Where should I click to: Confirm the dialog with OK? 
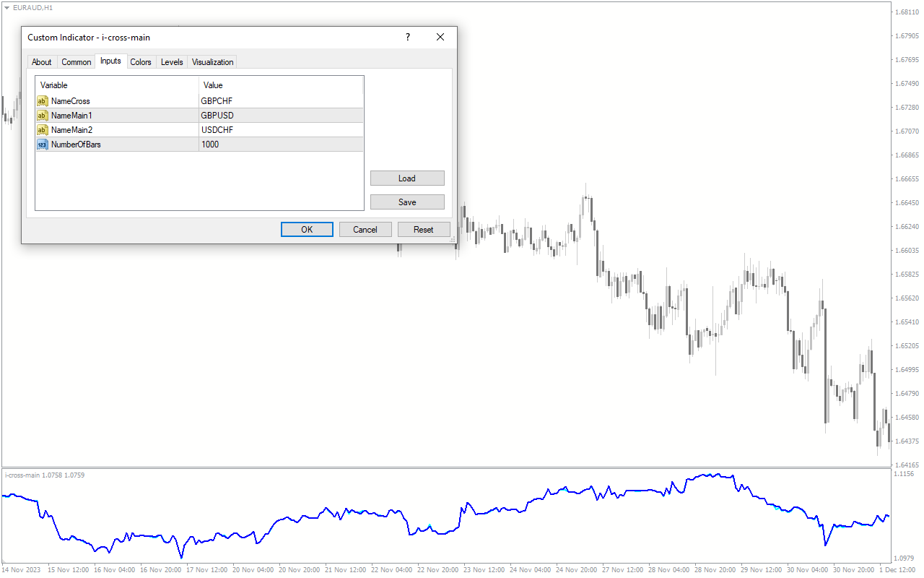point(307,230)
